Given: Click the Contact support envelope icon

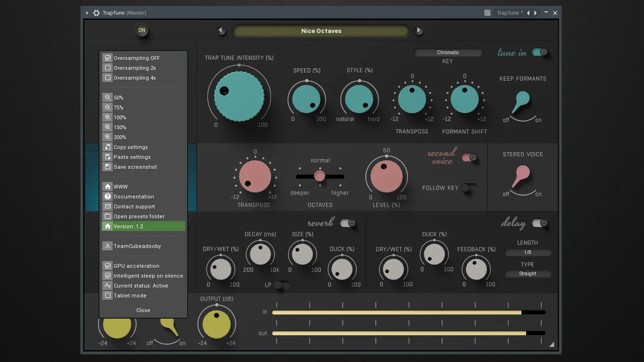Looking at the screenshot, I should click(x=107, y=206).
